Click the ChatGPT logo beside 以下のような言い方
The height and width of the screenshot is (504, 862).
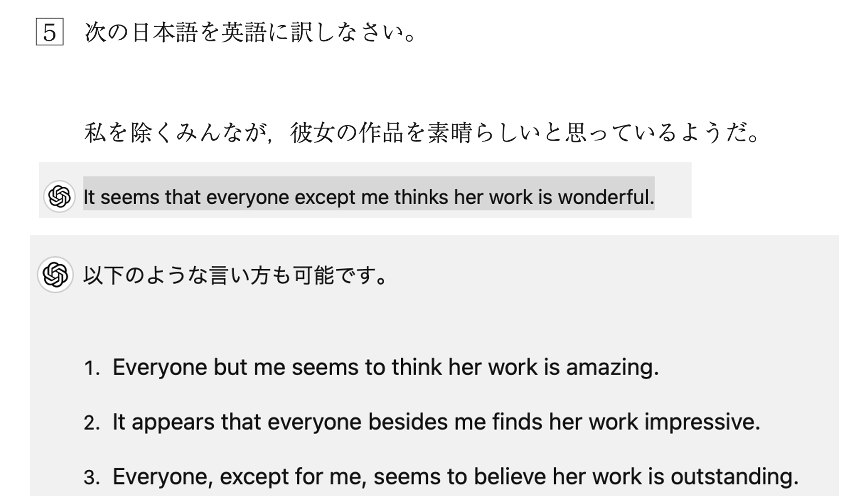tap(55, 275)
